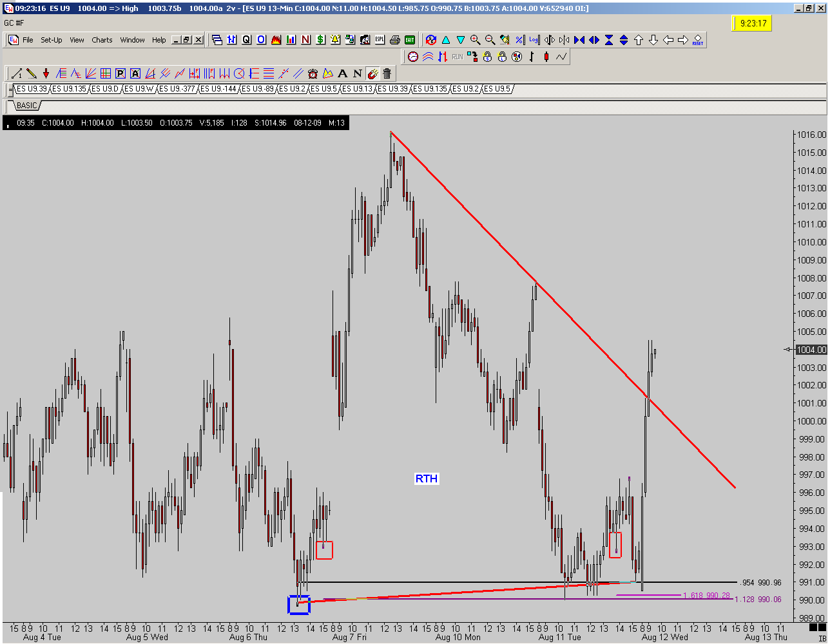Open the Set-Up menu
Screen dimensions: 830x644
pos(52,40)
